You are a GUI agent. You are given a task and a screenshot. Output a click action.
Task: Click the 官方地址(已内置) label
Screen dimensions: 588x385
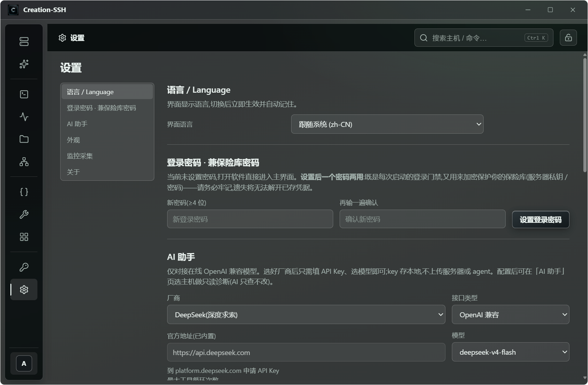click(x=191, y=336)
